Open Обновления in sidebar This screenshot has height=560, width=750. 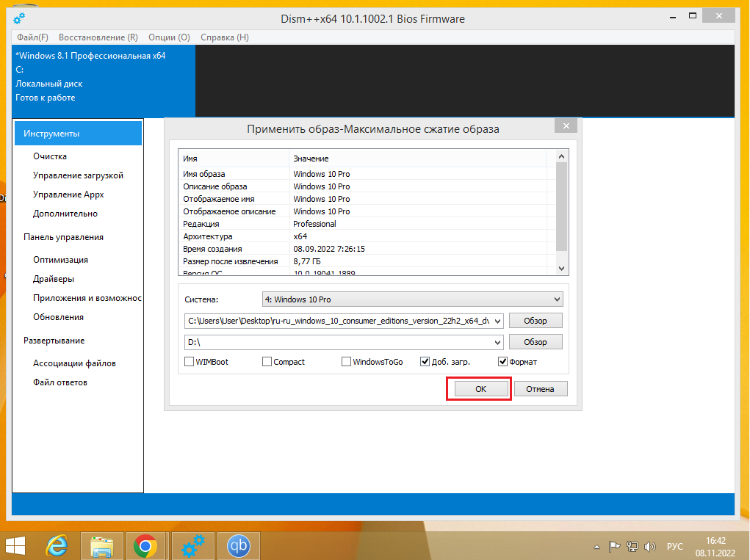point(58,317)
